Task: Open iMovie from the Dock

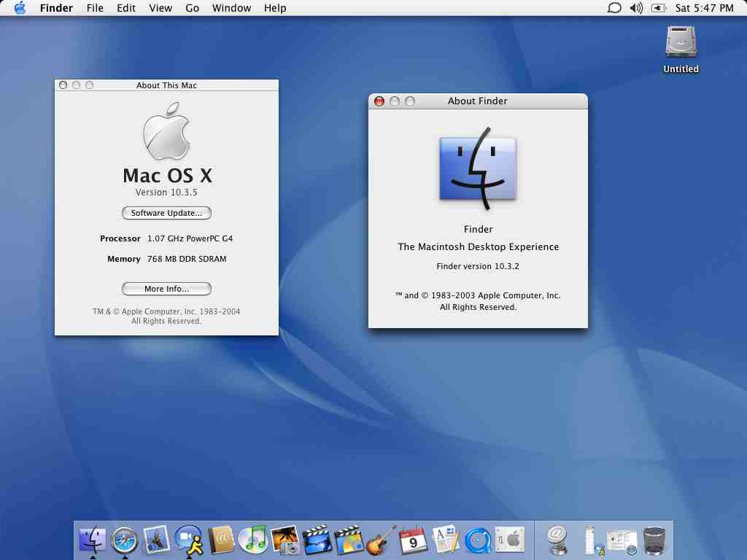Action: (317, 540)
